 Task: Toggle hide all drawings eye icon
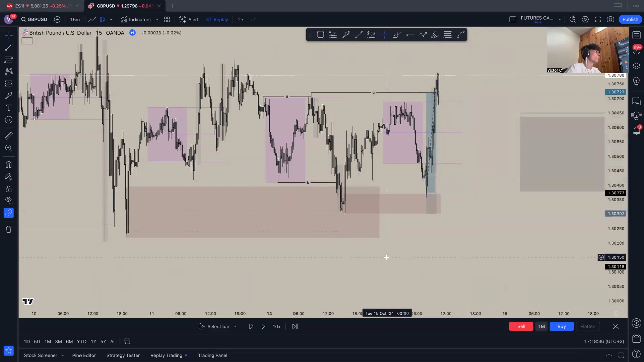9,201
